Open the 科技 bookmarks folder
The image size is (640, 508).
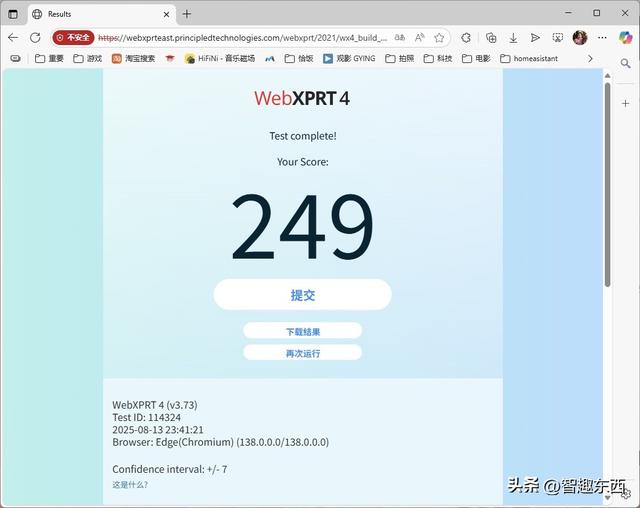point(438,59)
